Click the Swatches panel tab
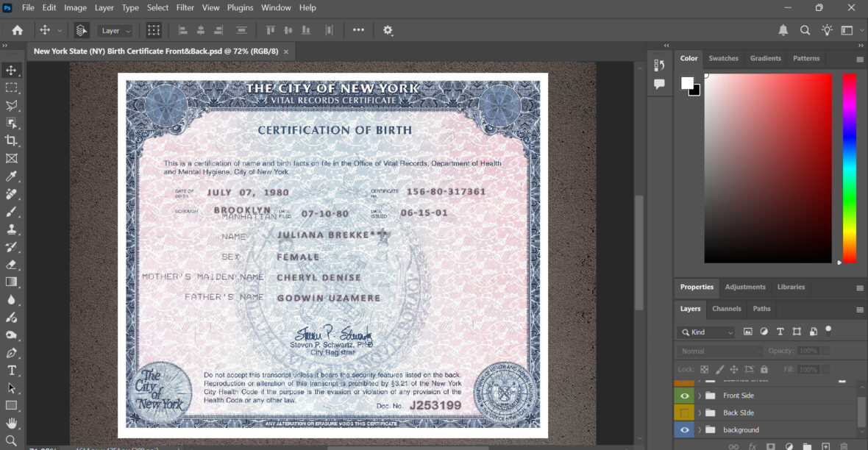Screen dimensions: 868x450 (x=724, y=58)
